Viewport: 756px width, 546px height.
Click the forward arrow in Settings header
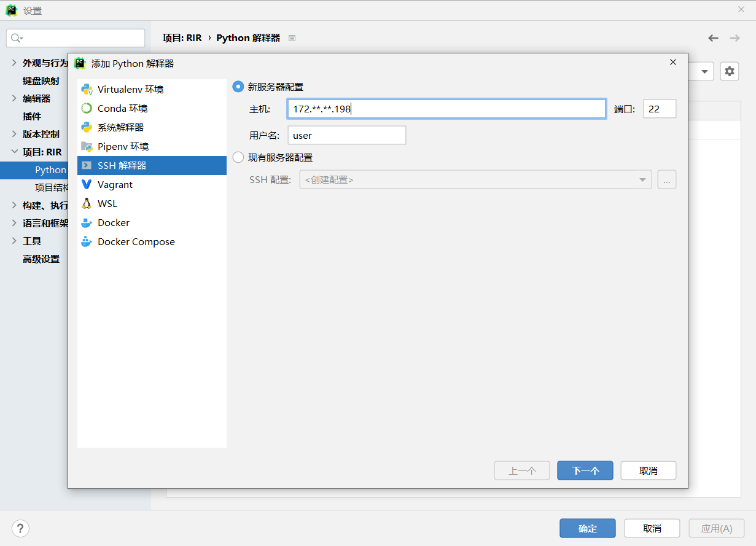735,38
